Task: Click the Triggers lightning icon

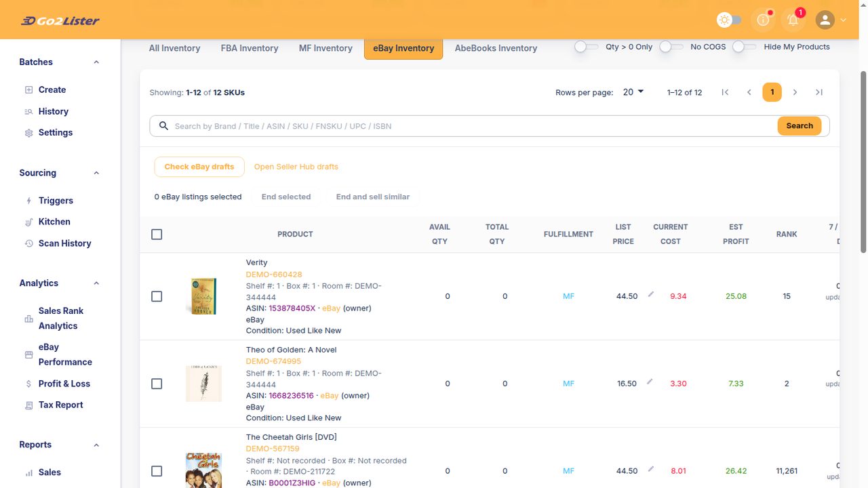Action: (x=28, y=201)
